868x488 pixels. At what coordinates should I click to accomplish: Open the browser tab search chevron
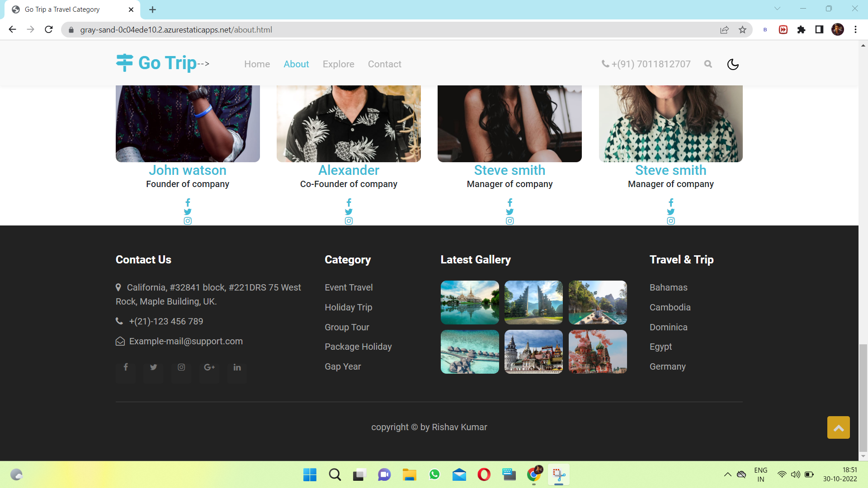[777, 8]
